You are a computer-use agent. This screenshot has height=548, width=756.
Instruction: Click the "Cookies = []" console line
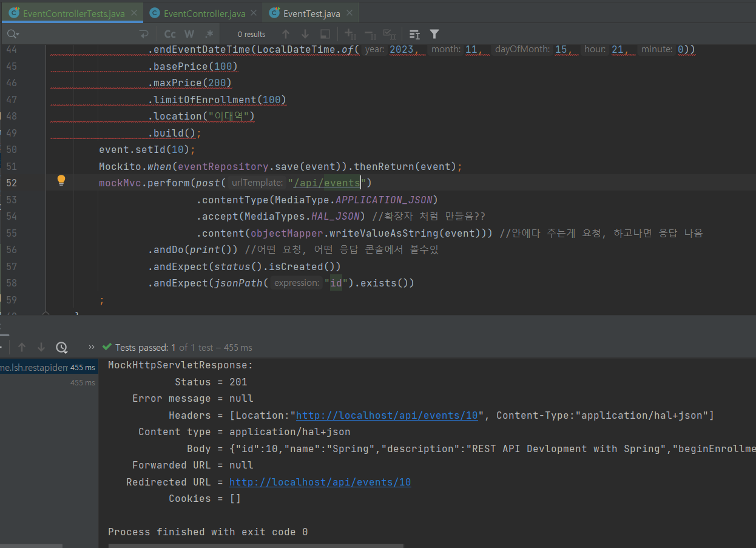tap(205, 499)
